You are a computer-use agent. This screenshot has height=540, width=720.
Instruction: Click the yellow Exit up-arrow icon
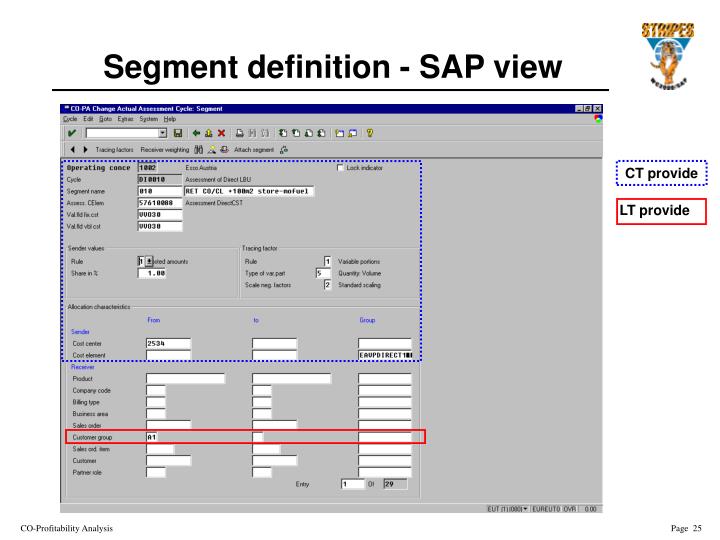[x=208, y=133]
